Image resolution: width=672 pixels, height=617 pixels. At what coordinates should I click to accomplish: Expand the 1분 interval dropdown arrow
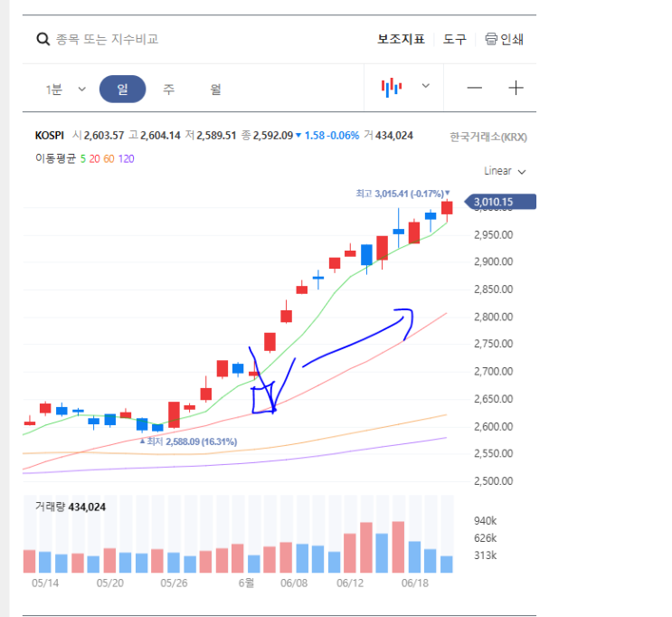[82, 90]
